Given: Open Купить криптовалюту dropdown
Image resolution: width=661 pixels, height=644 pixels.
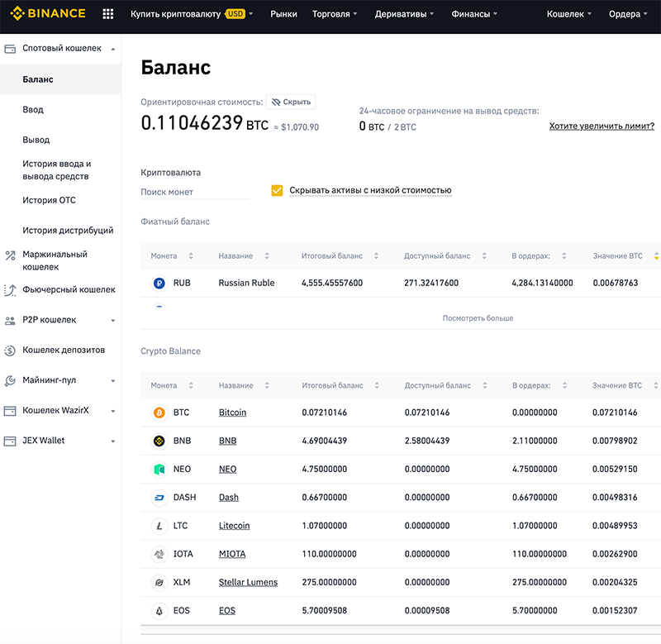Looking at the screenshot, I should 192,14.
